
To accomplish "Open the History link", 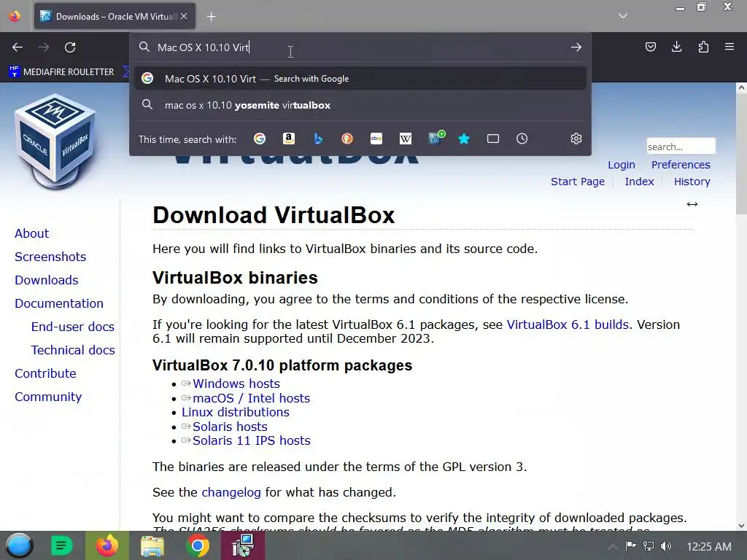I will coord(692,182).
